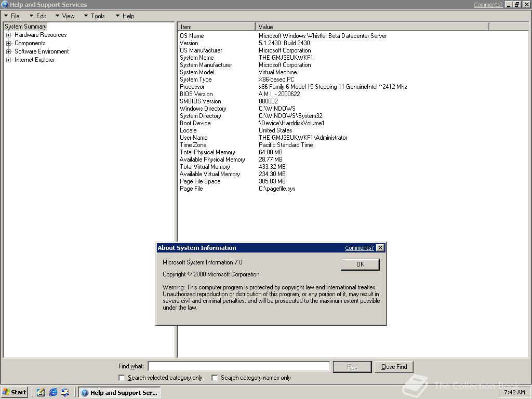Close the About System Information dialog
Image resolution: width=532 pixels, height=399 pixels.
point(380,248)
